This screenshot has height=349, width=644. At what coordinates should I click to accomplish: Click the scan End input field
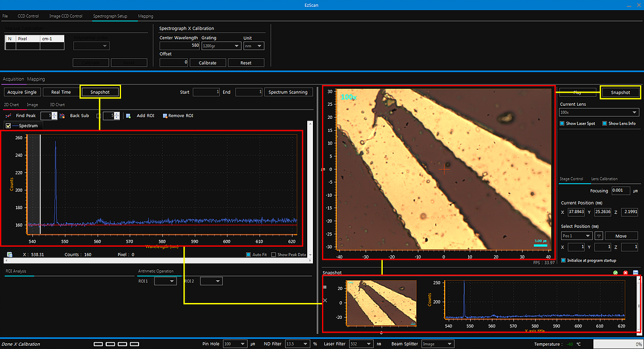pyautogui.click(x=249, y=92)
